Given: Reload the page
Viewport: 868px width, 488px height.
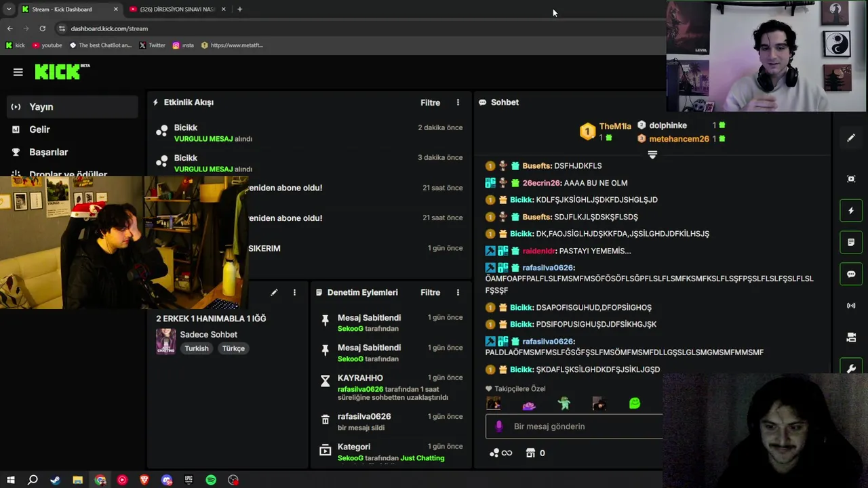Looking at the screenshot, I should (x=42, y=28).
